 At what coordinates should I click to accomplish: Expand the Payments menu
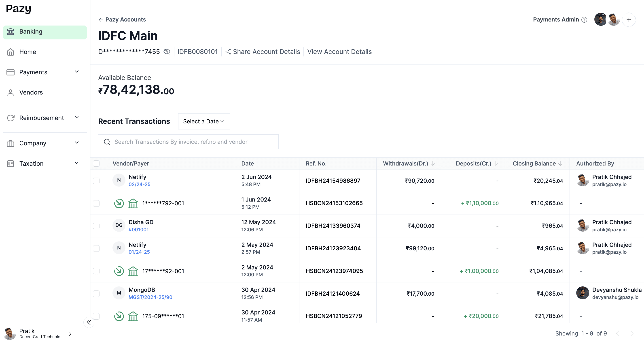coord(76,72)
